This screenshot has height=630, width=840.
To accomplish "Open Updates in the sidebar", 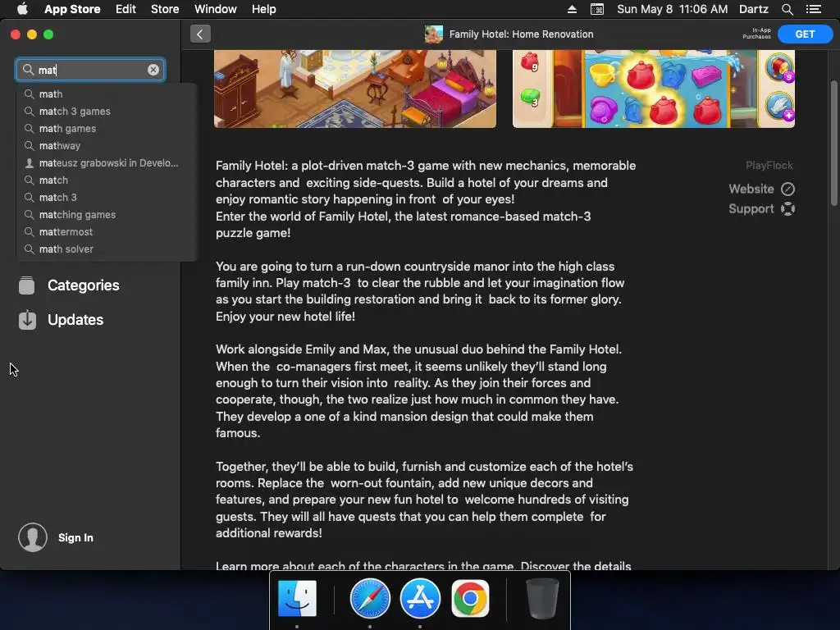I will coord(75,320).
